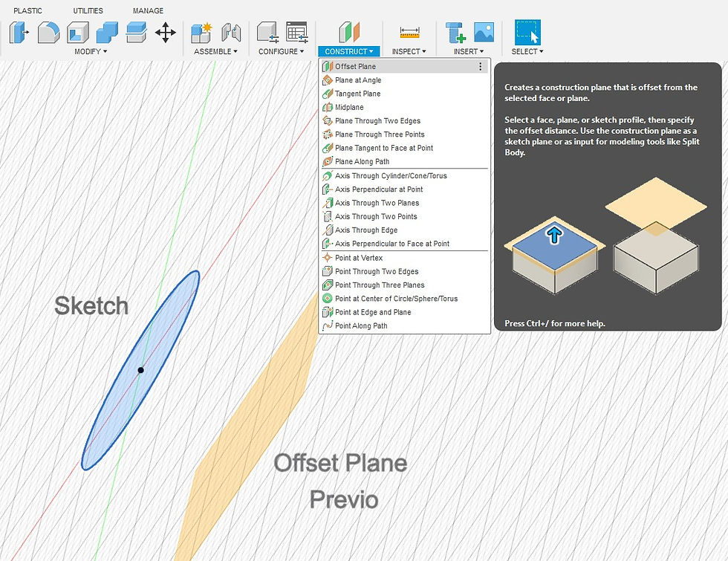This screenshot has height=561, width=728.
Task: Open the ASSEMBLE dropdown
Action: (215, 51)
